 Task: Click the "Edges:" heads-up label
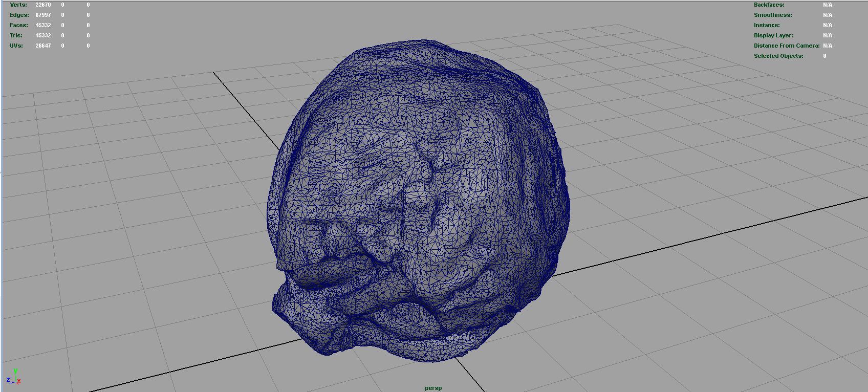tap(19, 15)
